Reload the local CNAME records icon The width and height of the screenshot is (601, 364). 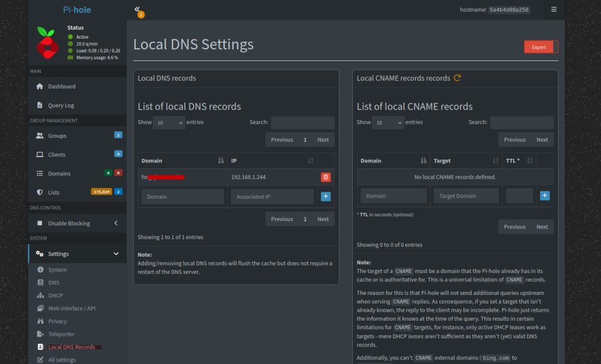[x=458, y=78]
